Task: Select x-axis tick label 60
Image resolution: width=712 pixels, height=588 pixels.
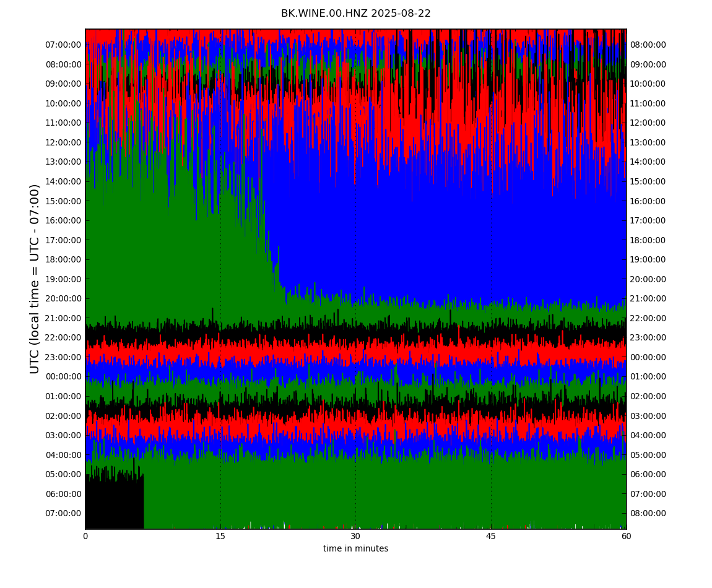Action: [626, 536]
